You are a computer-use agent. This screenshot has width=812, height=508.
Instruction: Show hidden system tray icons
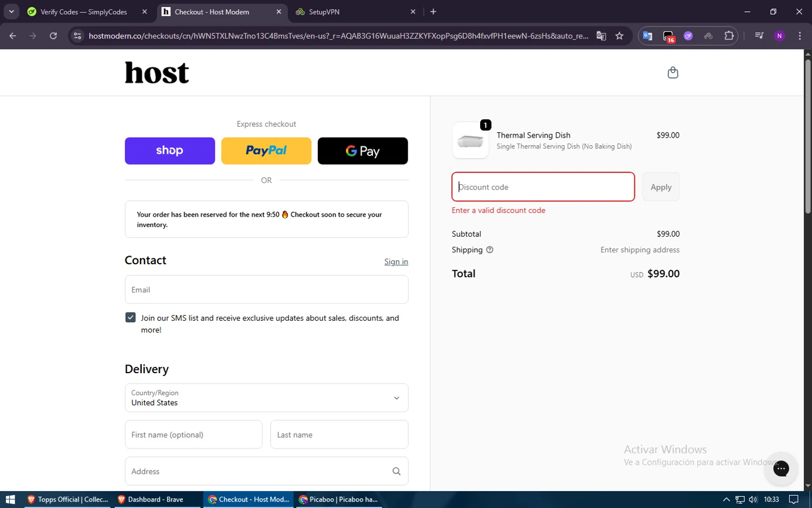726,499
